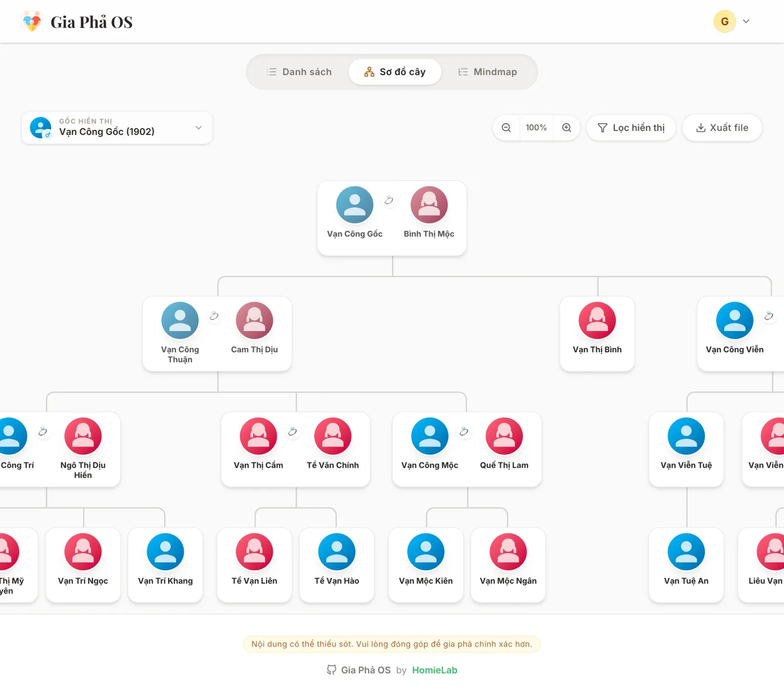The height and width of the screenshot is (698, 784).
Task: Switch to the Mindmap tab
Action: (x=488, y=72)
